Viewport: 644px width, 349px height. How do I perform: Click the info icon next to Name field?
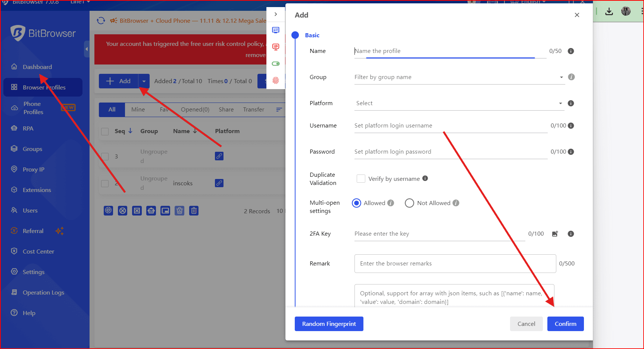(570, 51)
